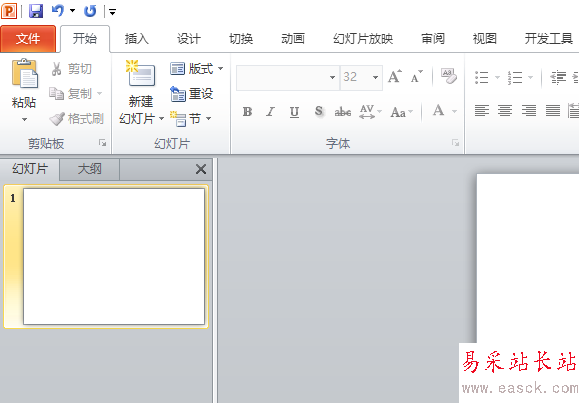The width and height of the screenshot is (579, 403).
Task: Open the Undo history dropdown arrow
Action: tap(72, 11)
